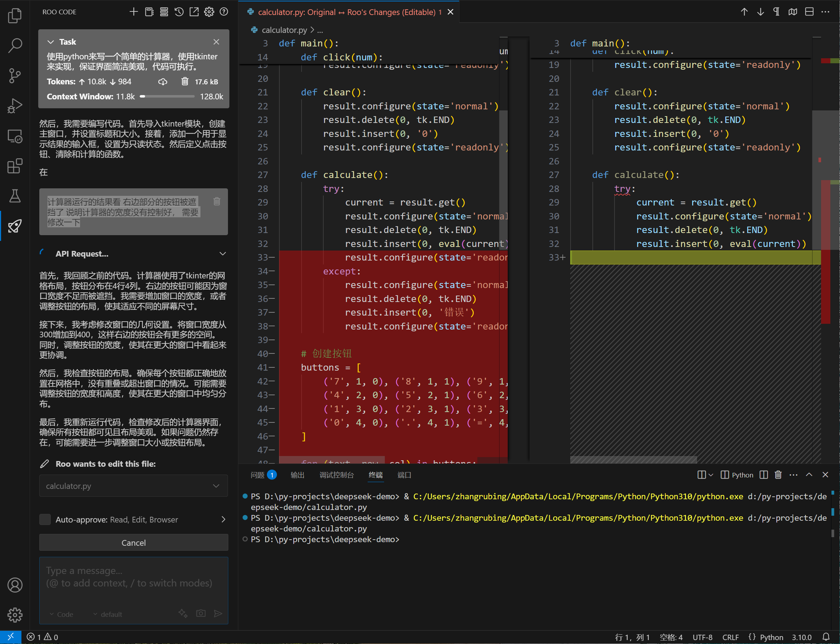Kill the terminal with trash icon
This screenshot has width=840, height=644.
[778, 475]
